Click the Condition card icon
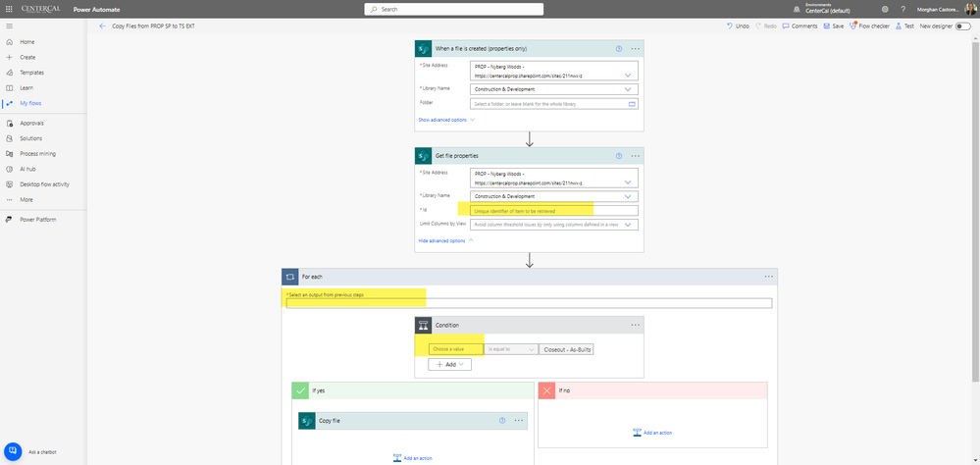Image resolution: width=980 pixels, height=465 pixels. [x=423, y=325]
